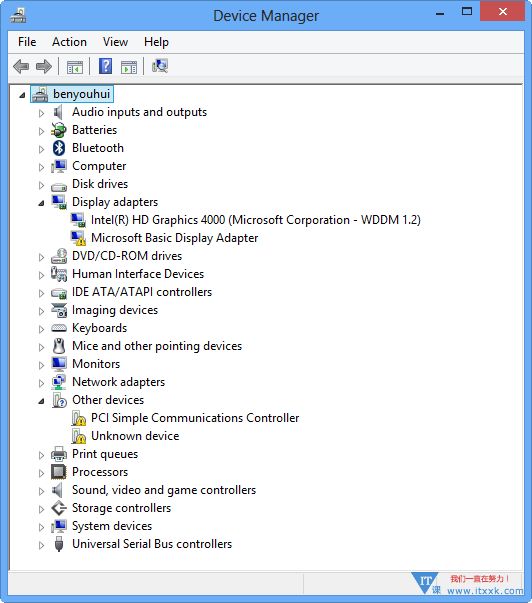Click the Batteries category icon
The height and width of the screenshot is (603, 532).
click(58, 130)
